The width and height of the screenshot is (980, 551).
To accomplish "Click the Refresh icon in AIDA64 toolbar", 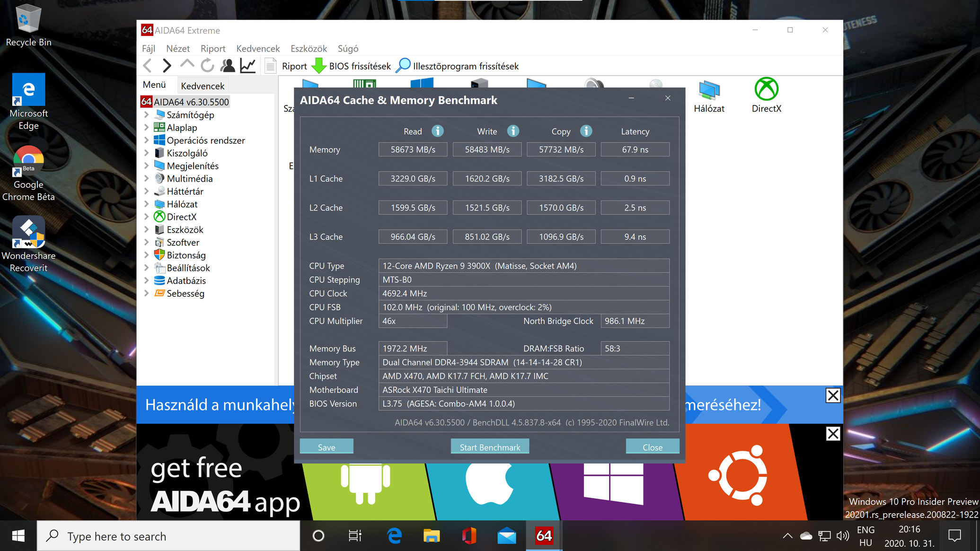I will coord(207,66).
